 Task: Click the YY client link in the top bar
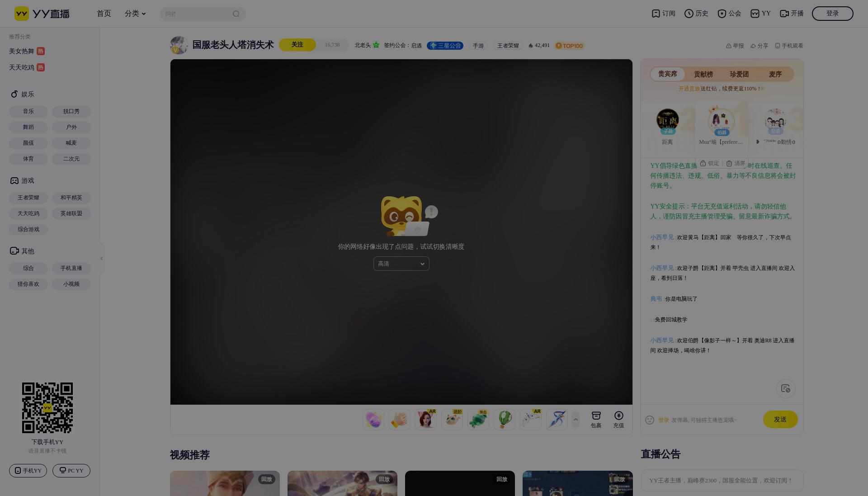pos(760,14)
